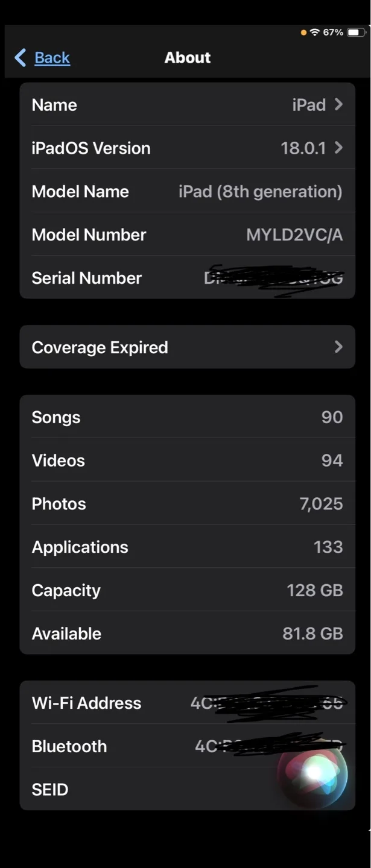This screenshot has height=868, width=371.
Task: Tap the Wi-Fi icon in status bar
Action: (316, 32)
